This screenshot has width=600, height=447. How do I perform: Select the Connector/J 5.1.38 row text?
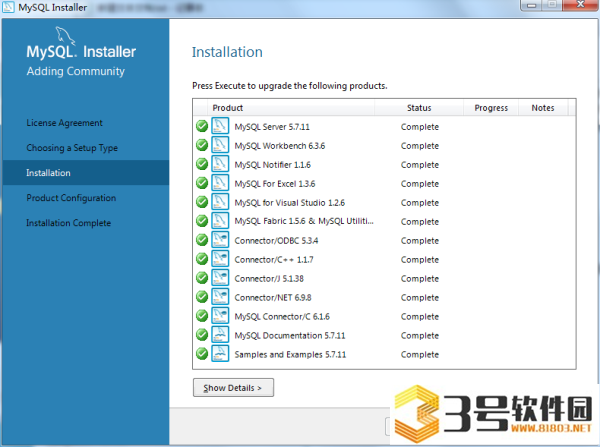(x=269, y=279)
